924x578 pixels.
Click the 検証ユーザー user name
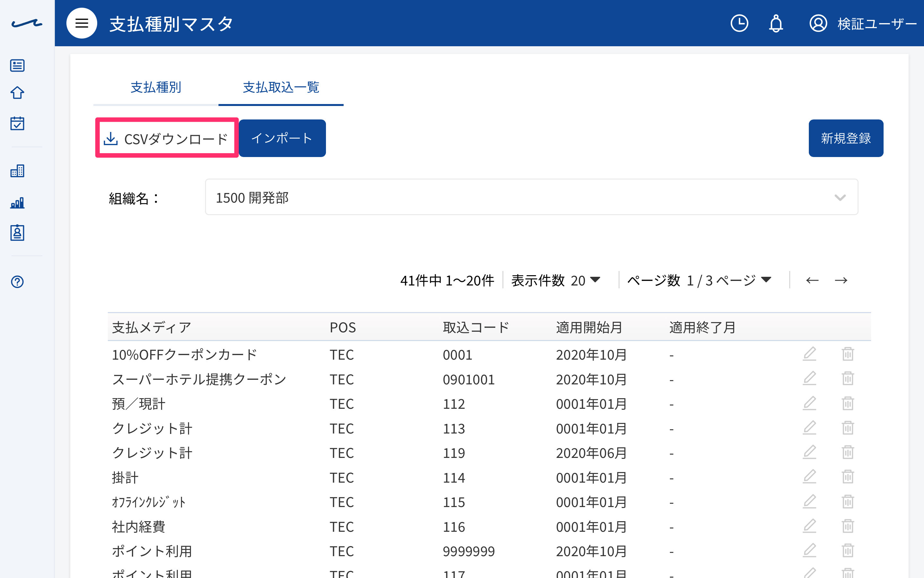coord(877,24)
